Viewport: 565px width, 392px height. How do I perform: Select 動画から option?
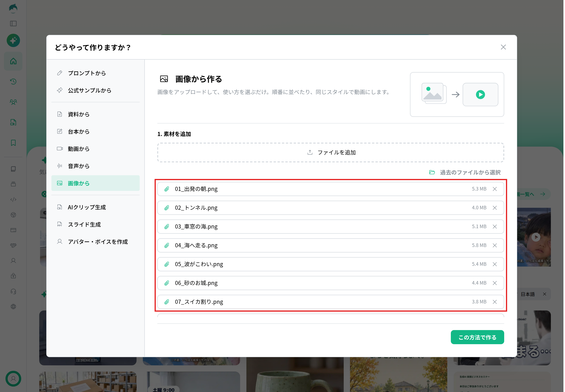click(95, 149)
